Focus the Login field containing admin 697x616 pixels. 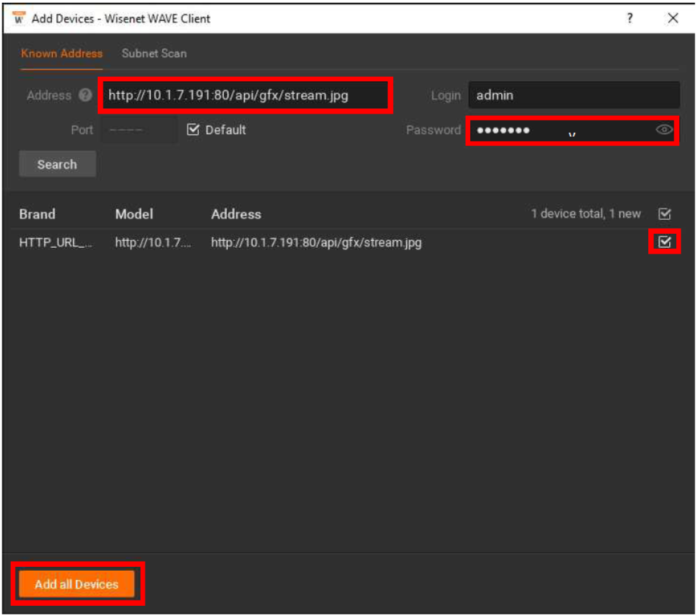click(573, 96)
